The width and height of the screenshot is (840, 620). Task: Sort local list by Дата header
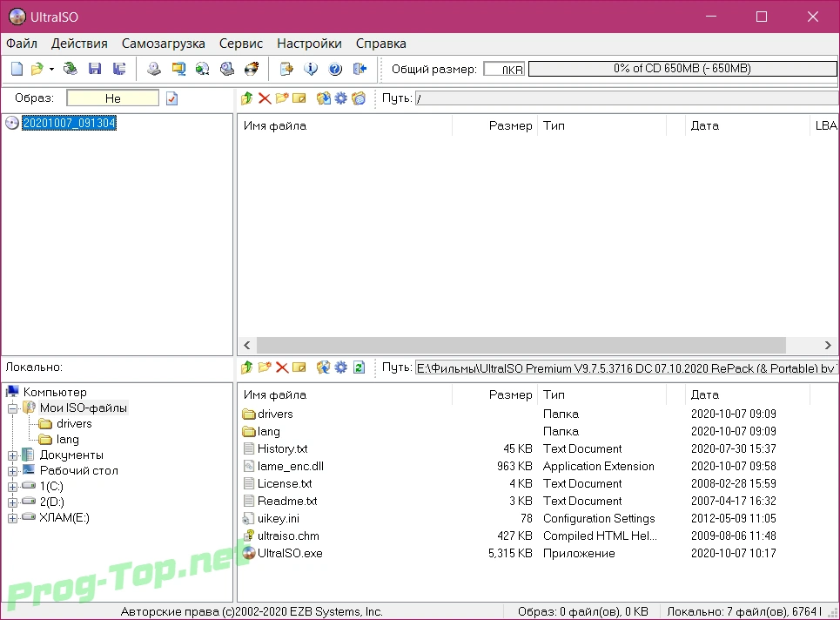pos(748,394)
